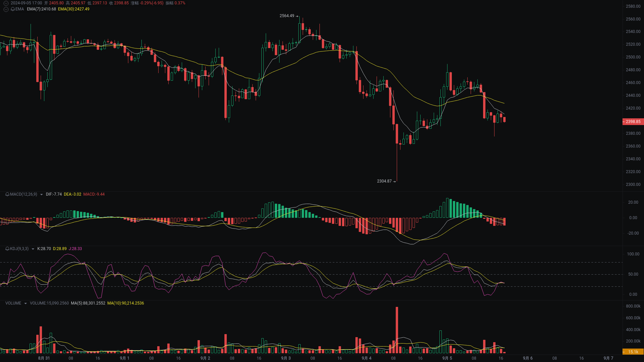Collapse the EMA indicator row chevron
644x362 pixels.
pos(6,9)
